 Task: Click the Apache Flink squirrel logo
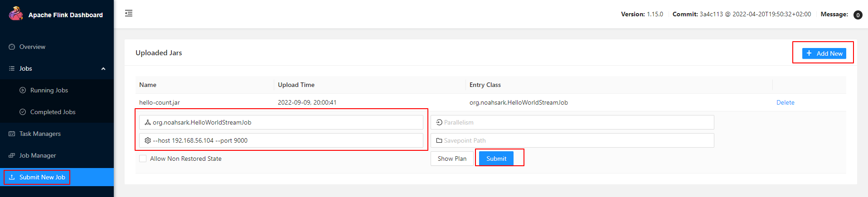(x=16, y=14)
